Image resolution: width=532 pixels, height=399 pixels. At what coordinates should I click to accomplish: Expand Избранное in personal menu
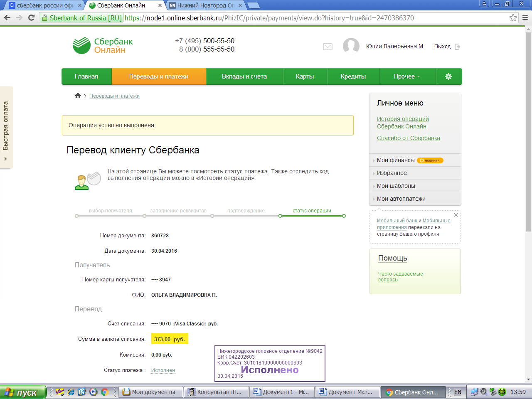click(415, 173)
